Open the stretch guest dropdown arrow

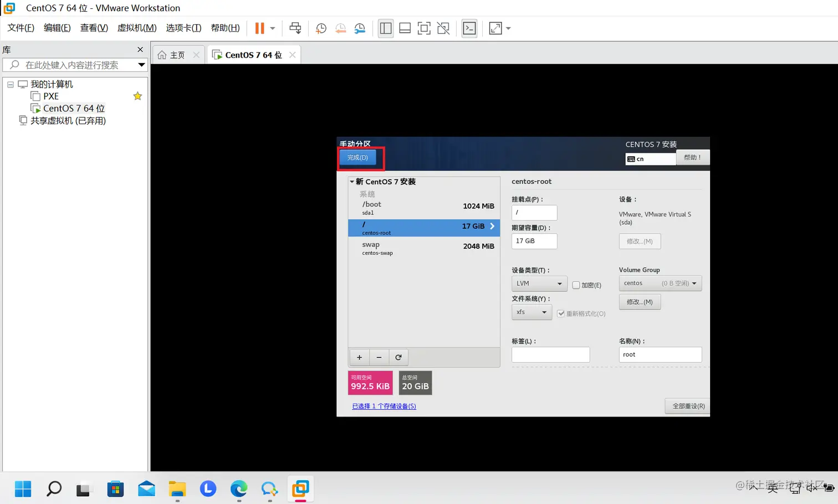pos(508,28)
